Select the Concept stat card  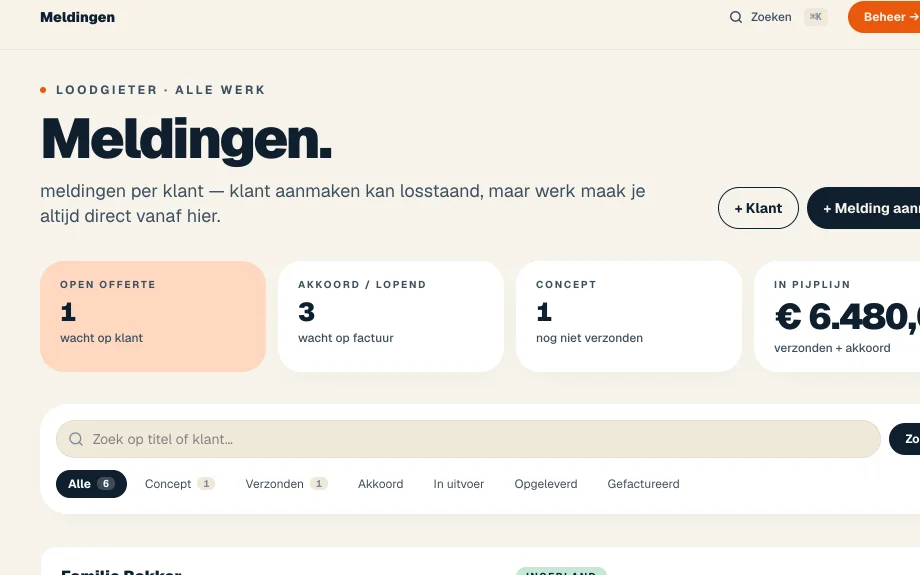click(x=629, y=316)
